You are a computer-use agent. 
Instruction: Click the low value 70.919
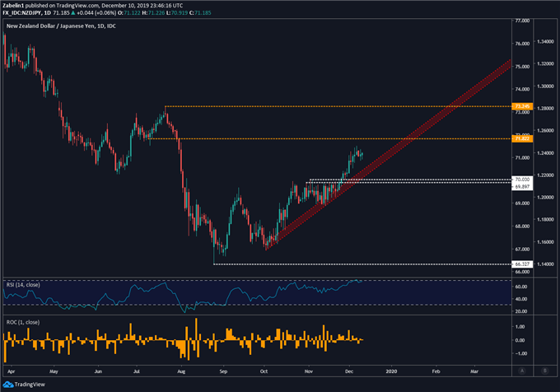tap(180, 13)
